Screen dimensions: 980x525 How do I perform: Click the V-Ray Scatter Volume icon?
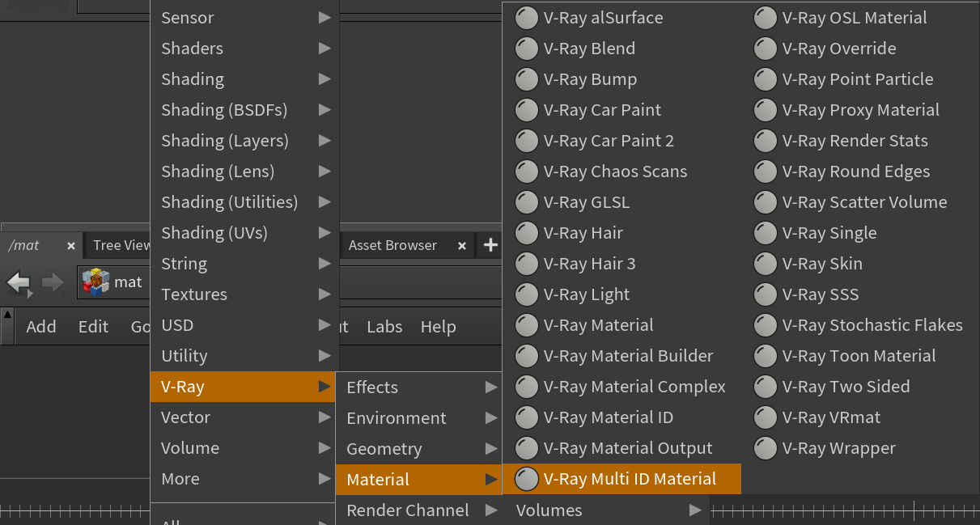coord(766,202)
